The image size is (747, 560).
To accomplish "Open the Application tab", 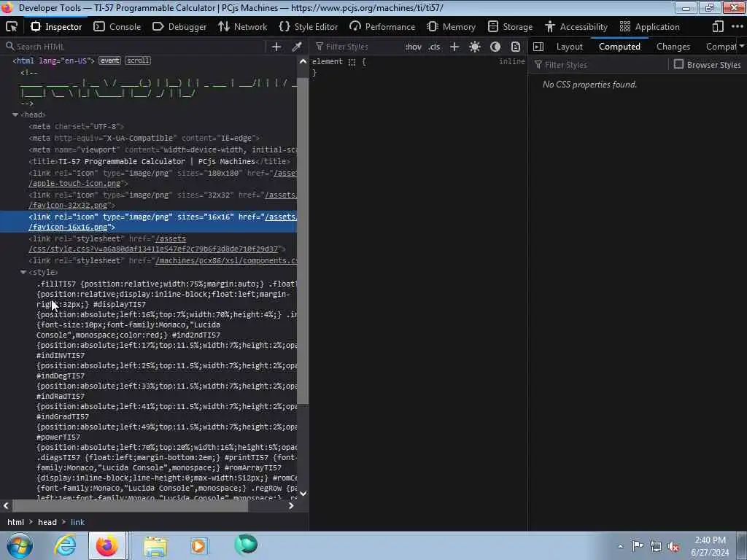I will (649, 27).
